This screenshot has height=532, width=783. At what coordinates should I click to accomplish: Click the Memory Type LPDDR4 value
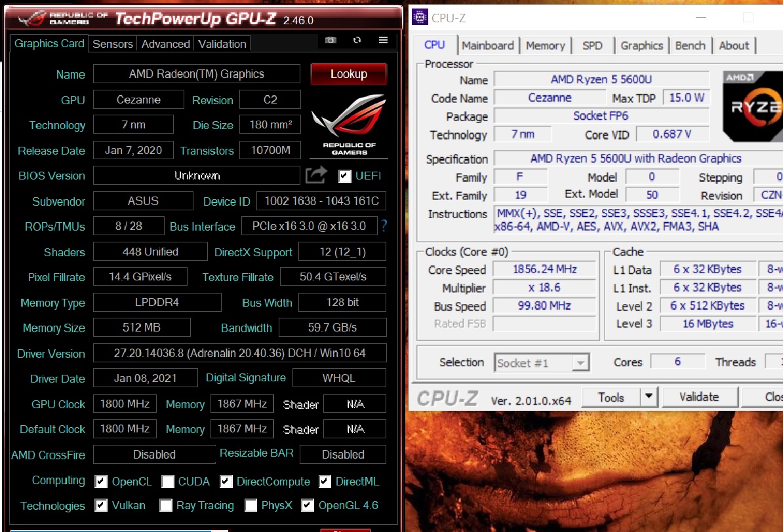pyautogui.click(x=157, y=302)
